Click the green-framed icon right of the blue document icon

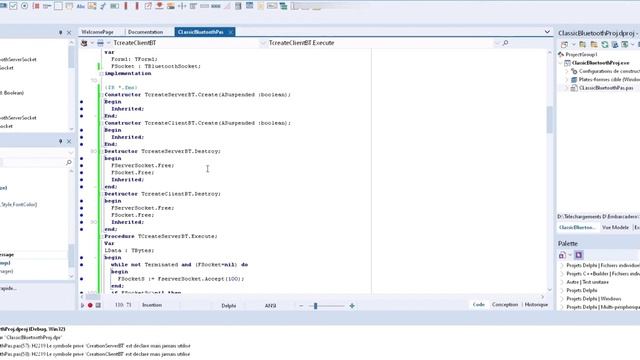click(x=625, y=44)
